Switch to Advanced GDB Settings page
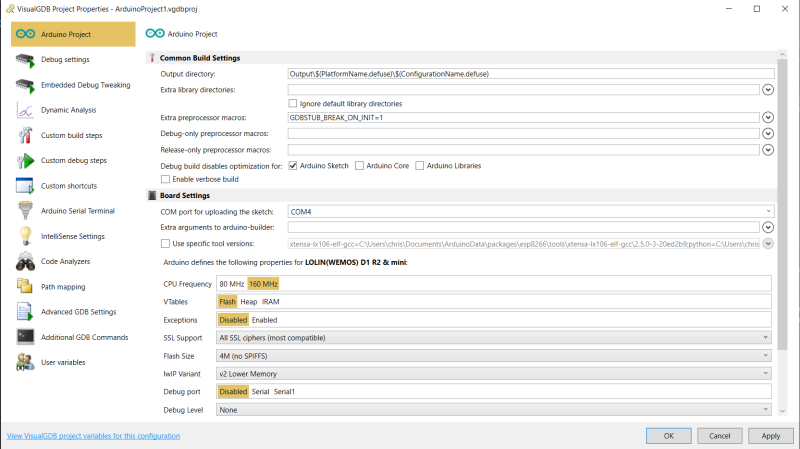This screenshot has width=800, height=449. 73,312
